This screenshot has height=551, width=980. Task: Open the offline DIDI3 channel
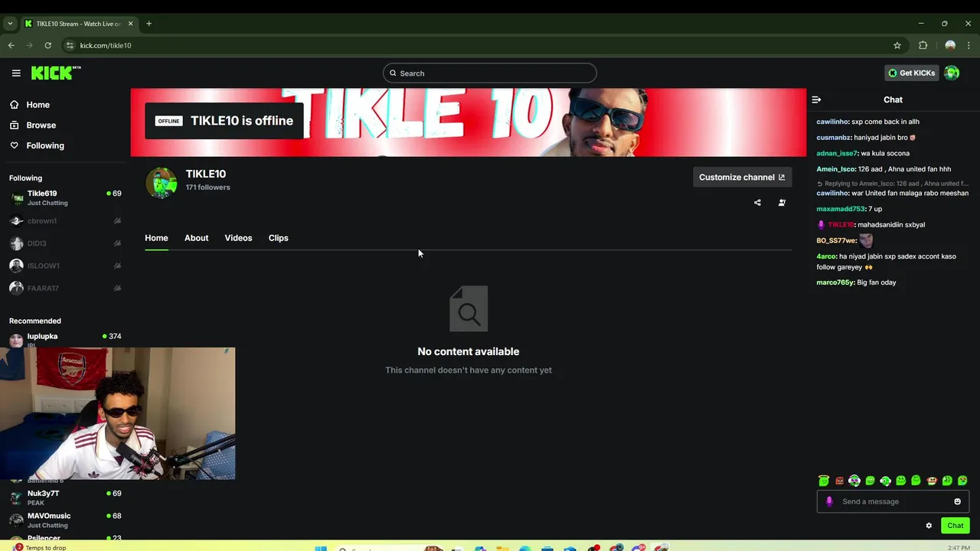65,243
